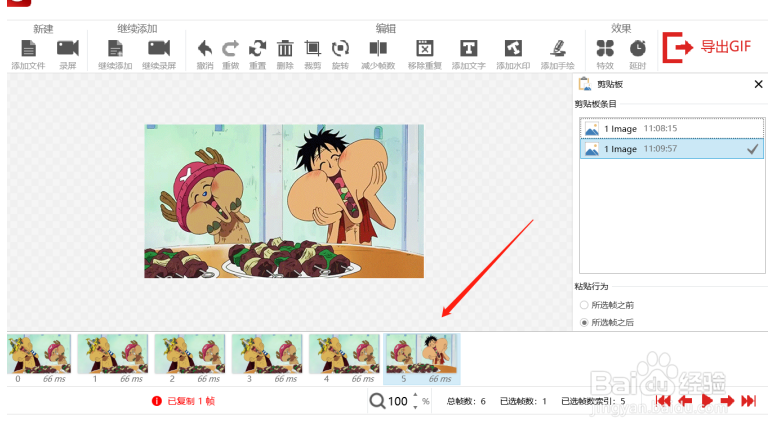Click the 添加文件 (add file) icon

(28, 49)
